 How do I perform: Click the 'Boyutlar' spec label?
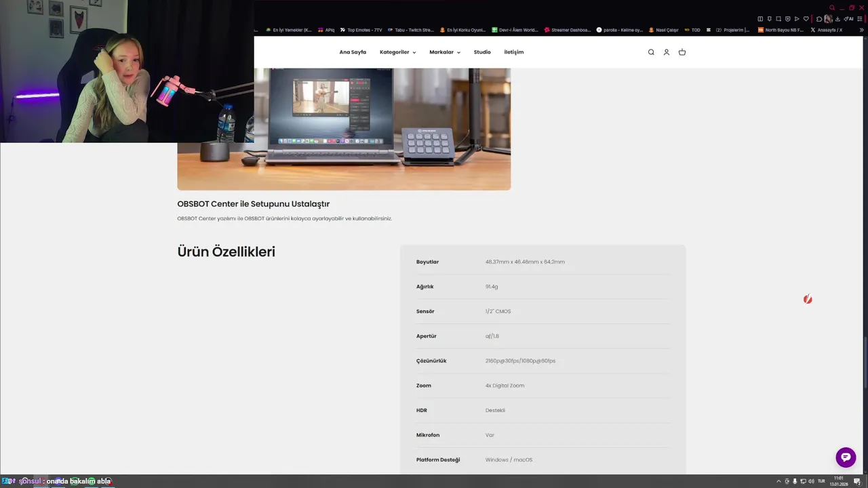coord(427,262)
